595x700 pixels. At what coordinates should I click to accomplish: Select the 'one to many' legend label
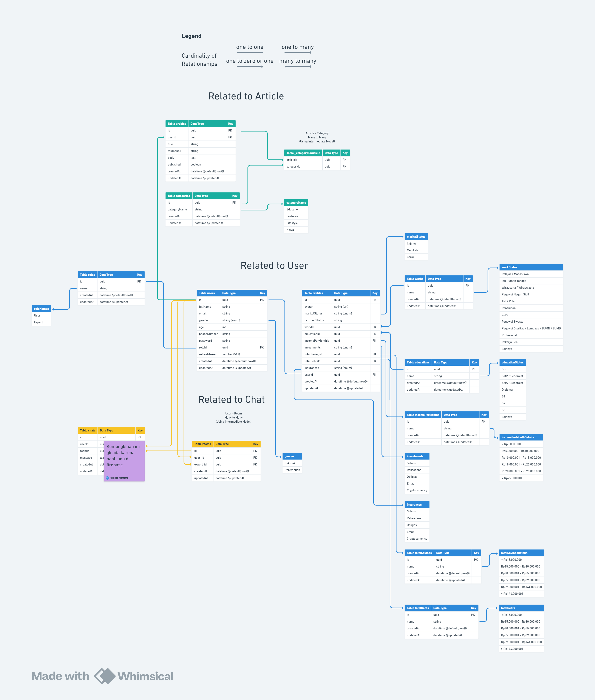tap(297, 47)
